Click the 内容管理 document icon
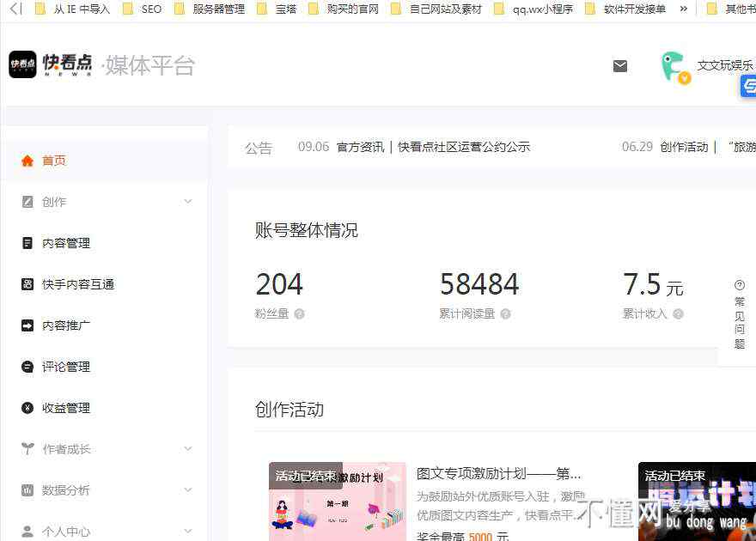This screenshot has width=756, height=541. pyautogui.click(x=27, y=243)
